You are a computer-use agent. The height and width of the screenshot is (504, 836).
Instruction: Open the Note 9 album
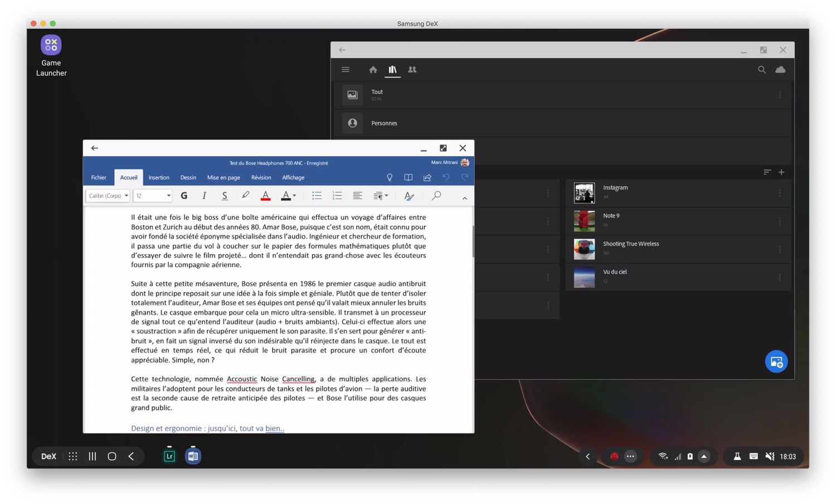click(678, 221)
